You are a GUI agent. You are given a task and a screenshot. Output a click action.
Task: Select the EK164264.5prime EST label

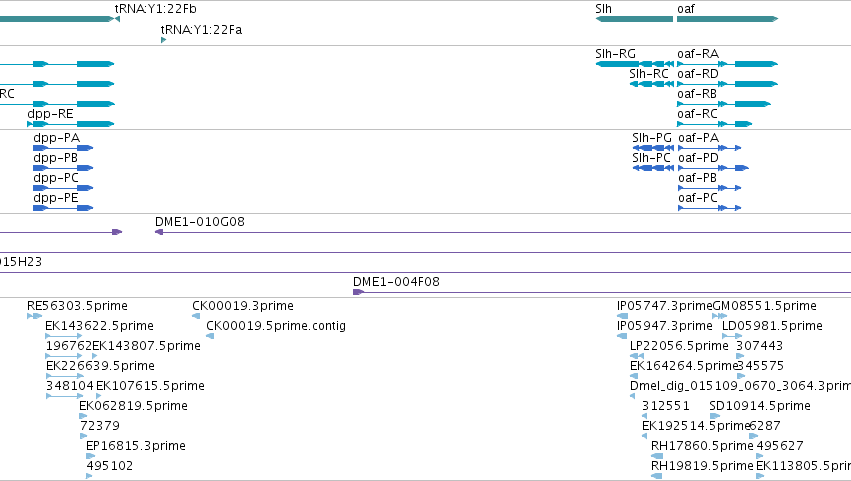pos(684,366)
